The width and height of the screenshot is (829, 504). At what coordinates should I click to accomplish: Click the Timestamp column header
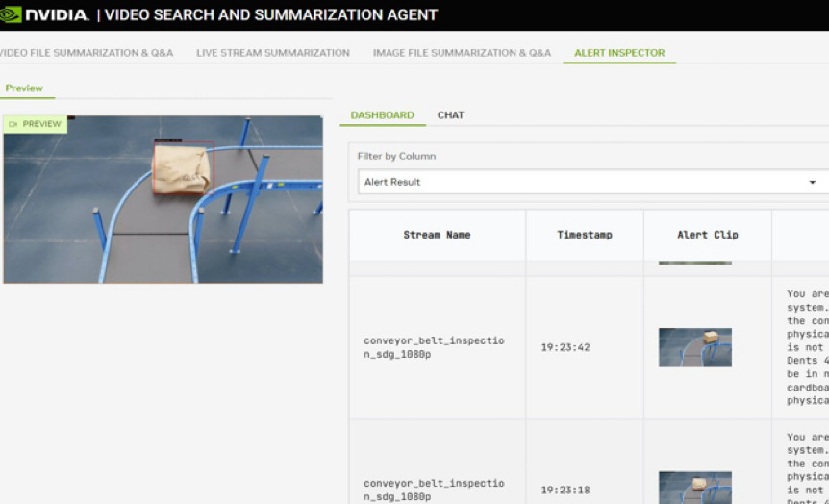(584, 235)
